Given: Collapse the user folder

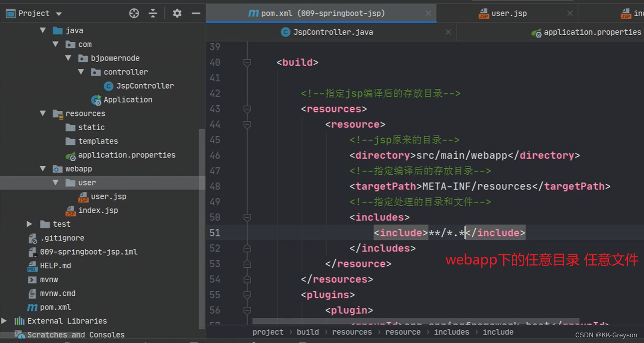Looking at the screenshot, I should click(56, 183).
